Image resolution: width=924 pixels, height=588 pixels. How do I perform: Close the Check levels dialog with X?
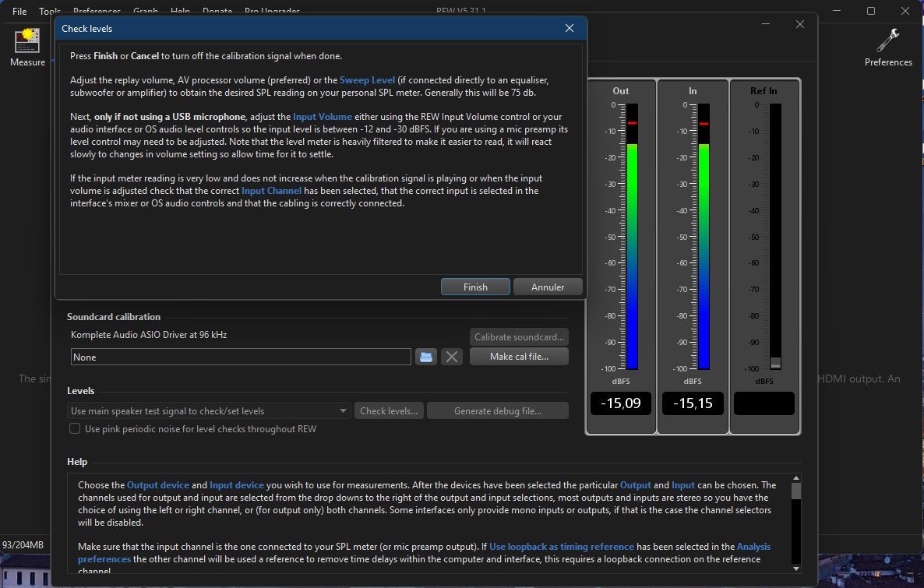coord(570,29)
